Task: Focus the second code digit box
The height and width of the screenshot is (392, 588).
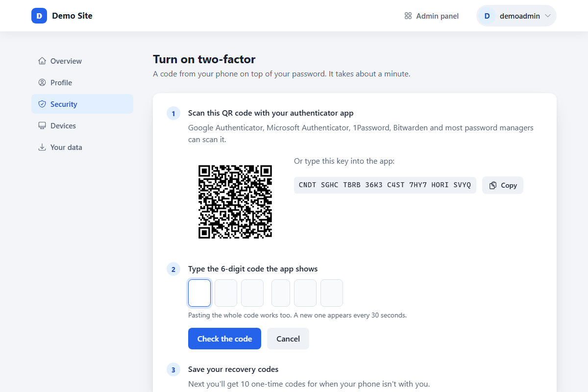Action: tap(226, 293)
